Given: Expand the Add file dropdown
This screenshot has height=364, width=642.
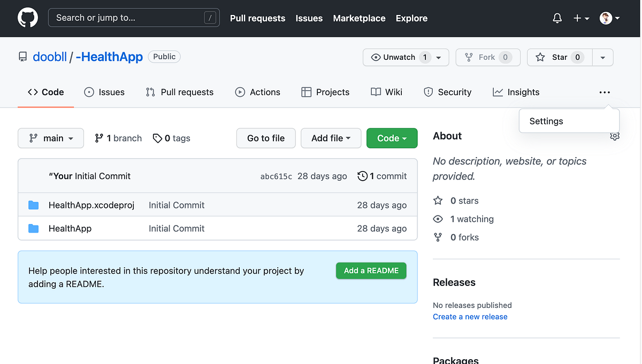Looking at the screenshot, I should tap(331, 138).
